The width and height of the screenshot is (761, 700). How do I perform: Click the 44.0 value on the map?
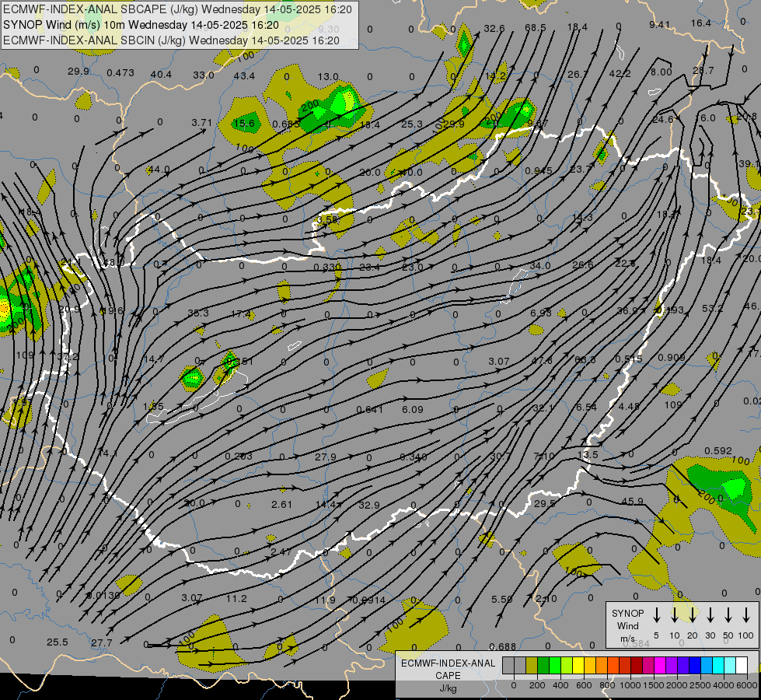(159, 170)
